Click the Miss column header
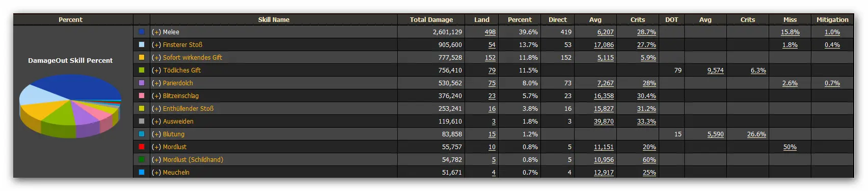868x191 pixels. click(x=790, y=19)
